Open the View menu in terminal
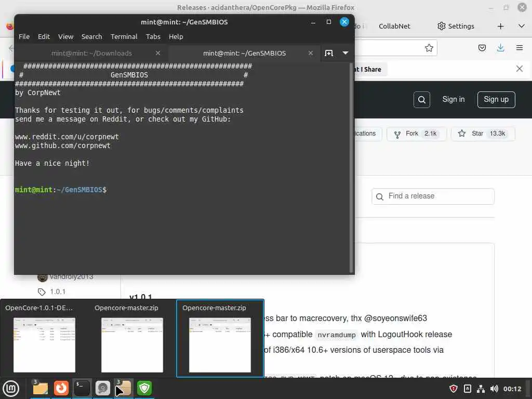This screenshot has height=399, width=532. [65, 37]
